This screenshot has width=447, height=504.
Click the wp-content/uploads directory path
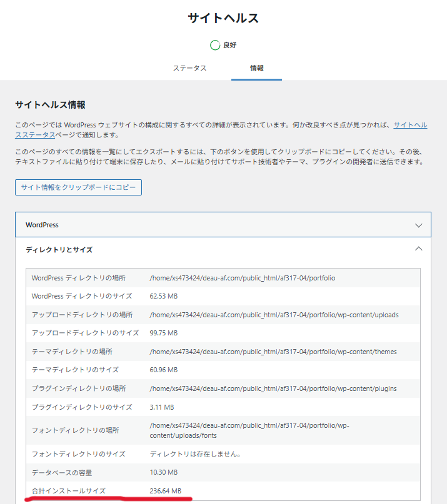pos(274,315)
